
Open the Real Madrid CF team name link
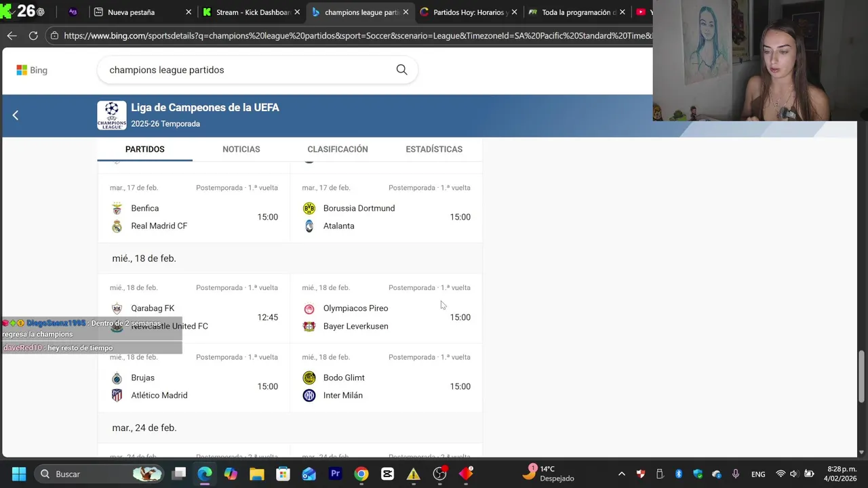click(x=159, y=226)
